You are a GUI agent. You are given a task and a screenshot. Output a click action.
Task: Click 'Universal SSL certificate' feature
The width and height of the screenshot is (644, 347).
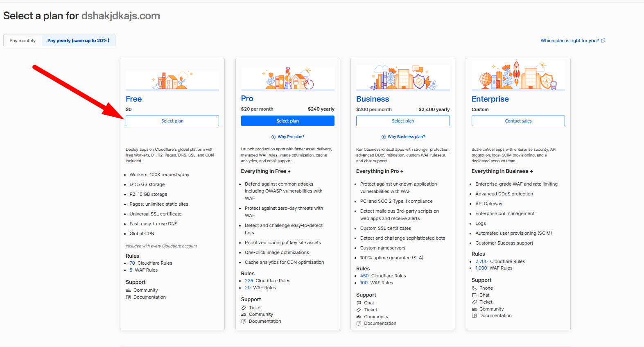156,214
